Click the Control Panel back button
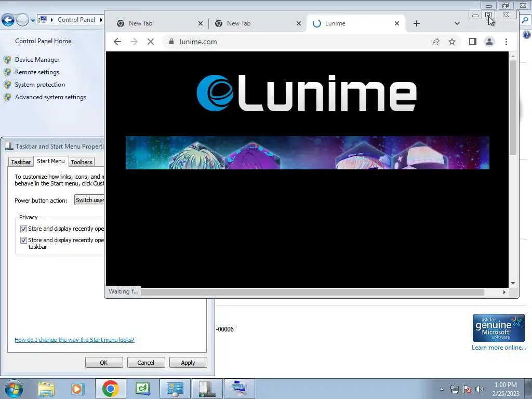The width and height of the screenshot is (532, 399). [x=8, y=20]
